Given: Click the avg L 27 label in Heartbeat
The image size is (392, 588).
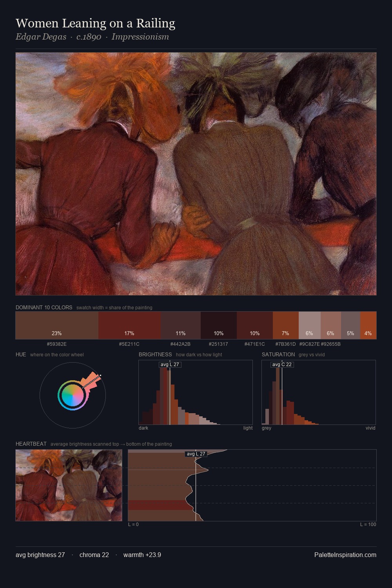Looking at the screenshot, I should (196, 454).
